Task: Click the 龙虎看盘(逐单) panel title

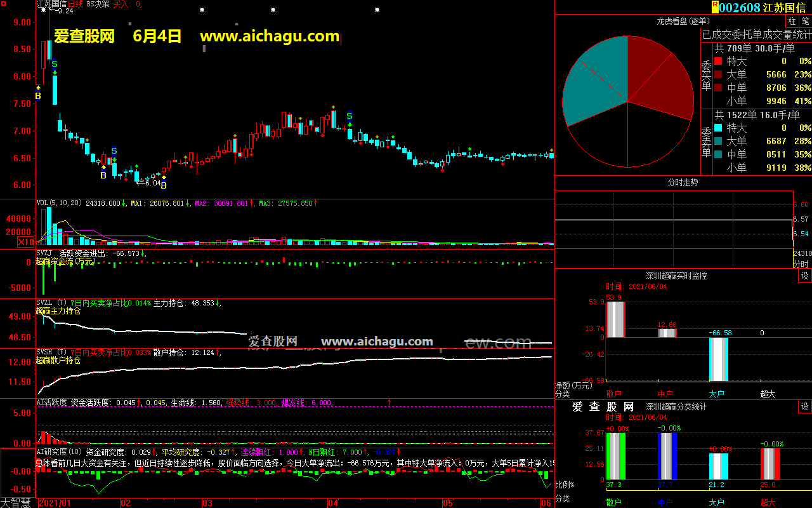Action: click(x=682, y=21)
